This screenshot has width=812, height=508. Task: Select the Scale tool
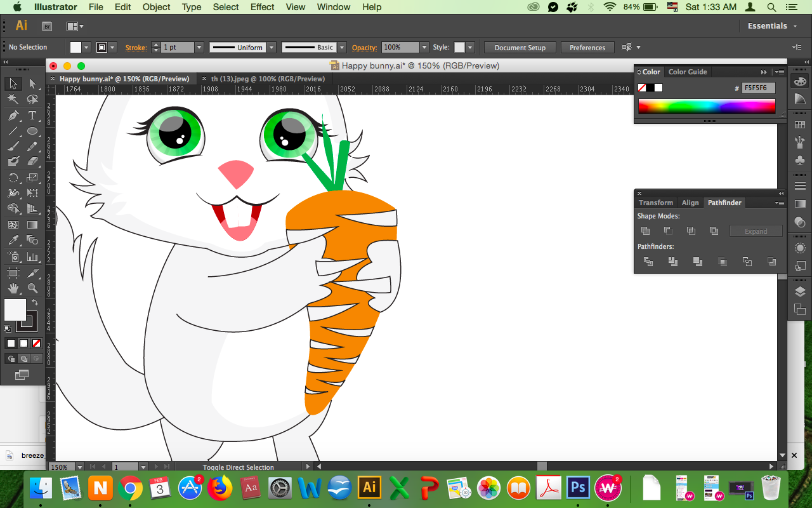[32, 178]
